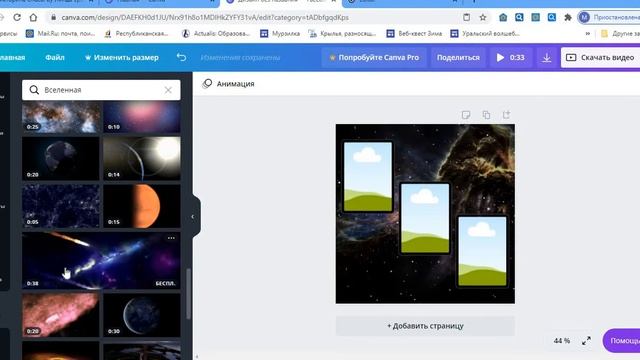Select the orange planet 0:15 video
The width and height of the screenshot is (640, 360).
(x=142, y=206)
